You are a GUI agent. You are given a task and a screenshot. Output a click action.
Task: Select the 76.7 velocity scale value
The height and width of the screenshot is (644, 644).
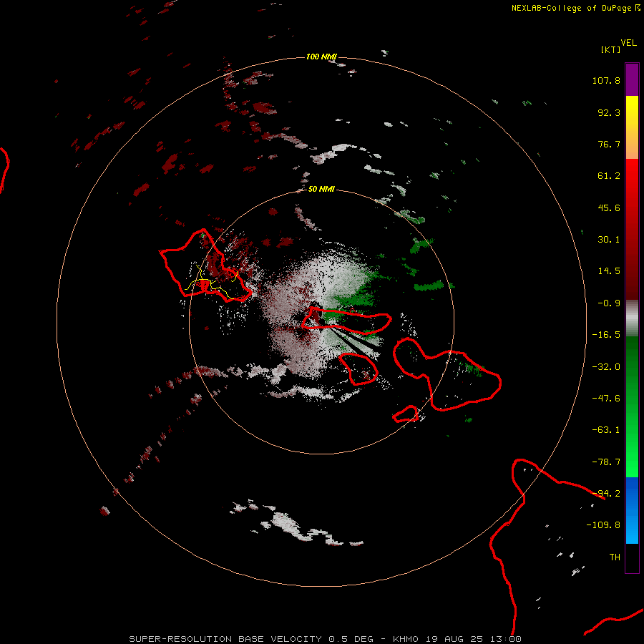[609, 144]
